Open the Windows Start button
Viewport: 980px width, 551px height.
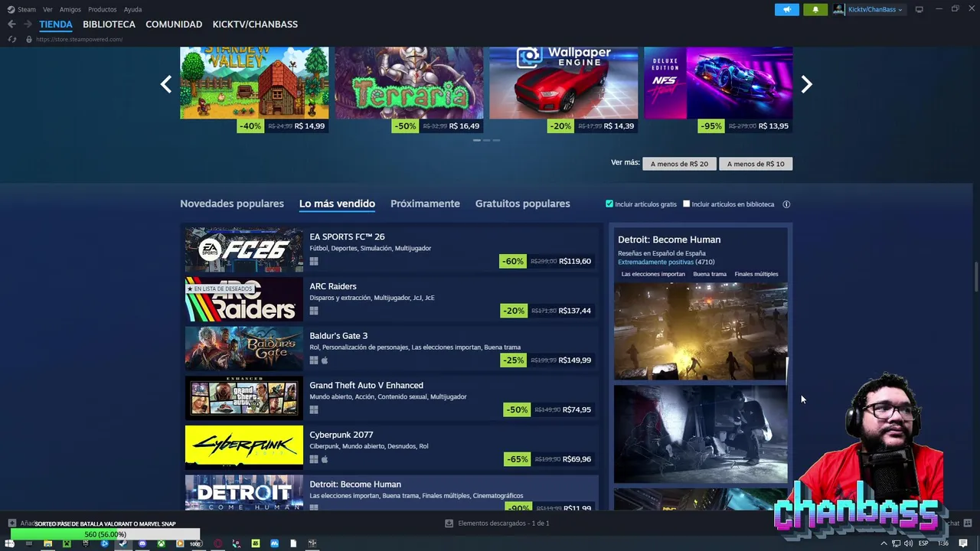10,543
